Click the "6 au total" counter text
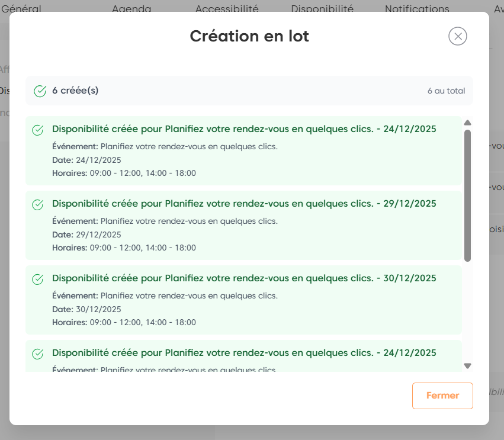 click(446, 91)
